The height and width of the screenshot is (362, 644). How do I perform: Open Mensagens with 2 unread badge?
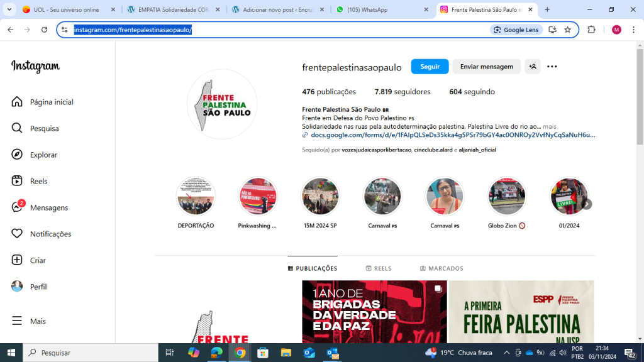(x=17, y=207)
